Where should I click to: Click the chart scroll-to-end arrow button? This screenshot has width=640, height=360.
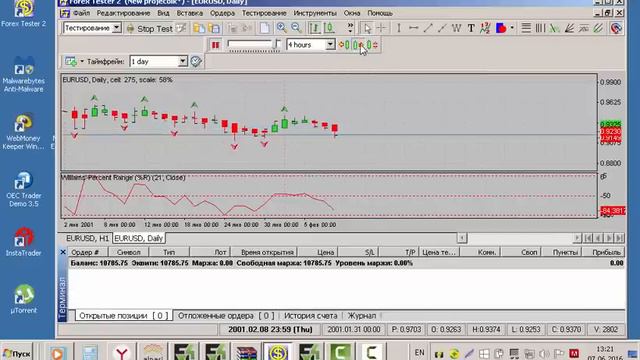coord(620,238)
